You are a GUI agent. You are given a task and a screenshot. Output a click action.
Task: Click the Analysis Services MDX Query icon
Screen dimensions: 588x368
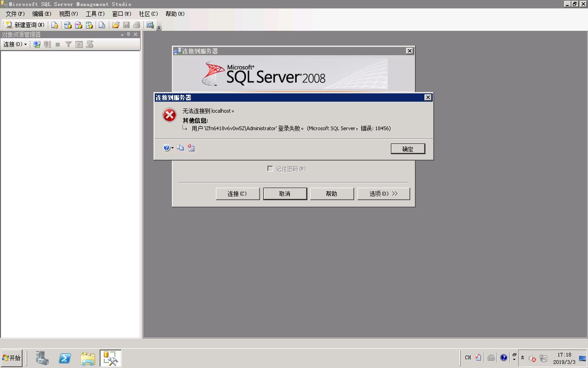[68, 25]
